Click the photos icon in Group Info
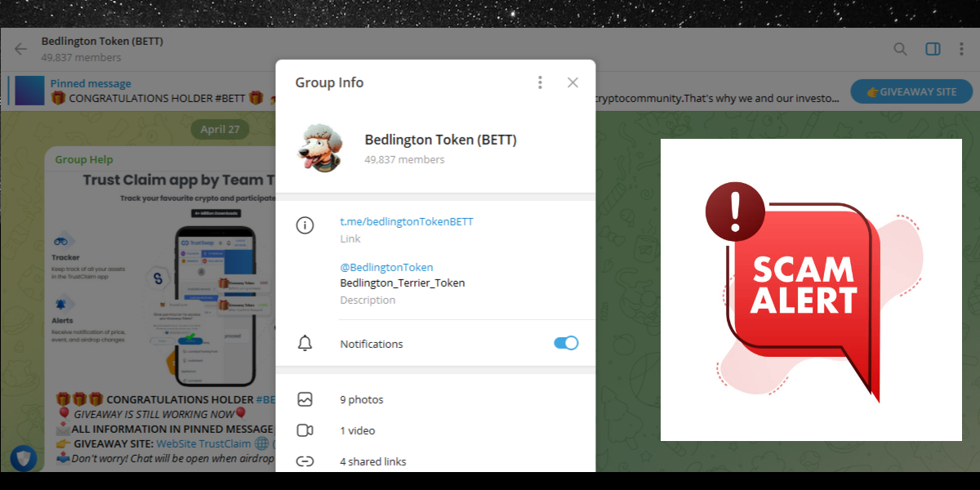This screenshot has width=980, height=490. point(305,399)
